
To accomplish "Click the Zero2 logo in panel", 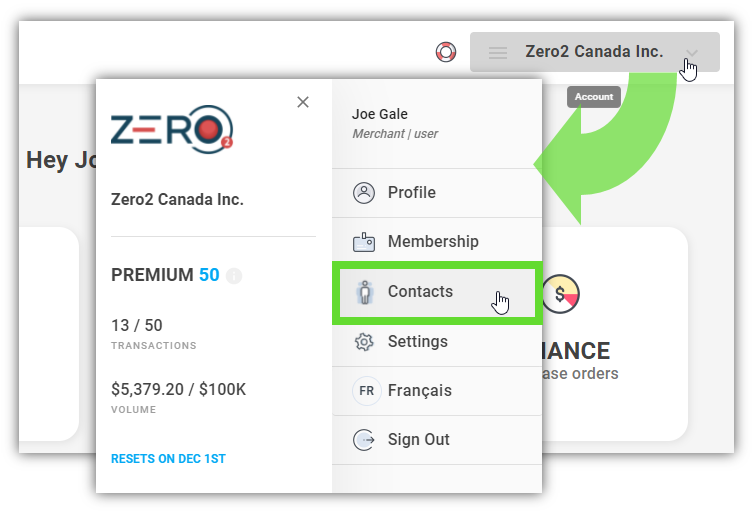I will [x=172, y=129].
